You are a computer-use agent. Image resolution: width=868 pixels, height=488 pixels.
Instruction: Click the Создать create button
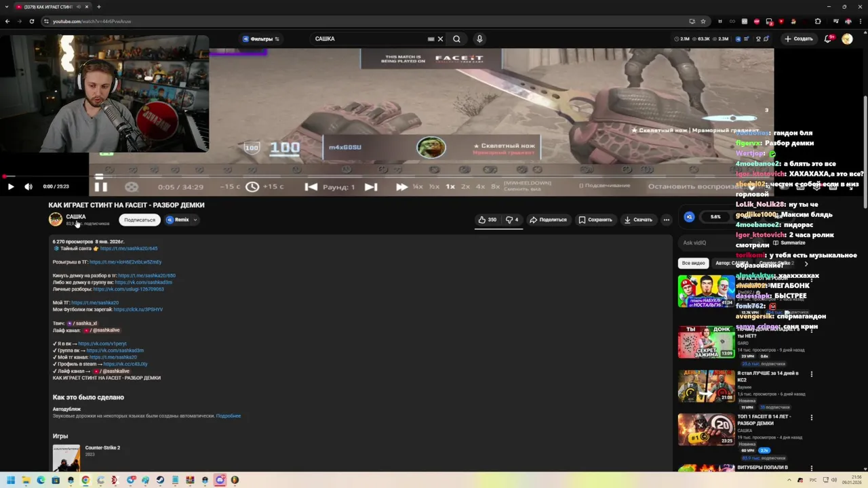799,39
